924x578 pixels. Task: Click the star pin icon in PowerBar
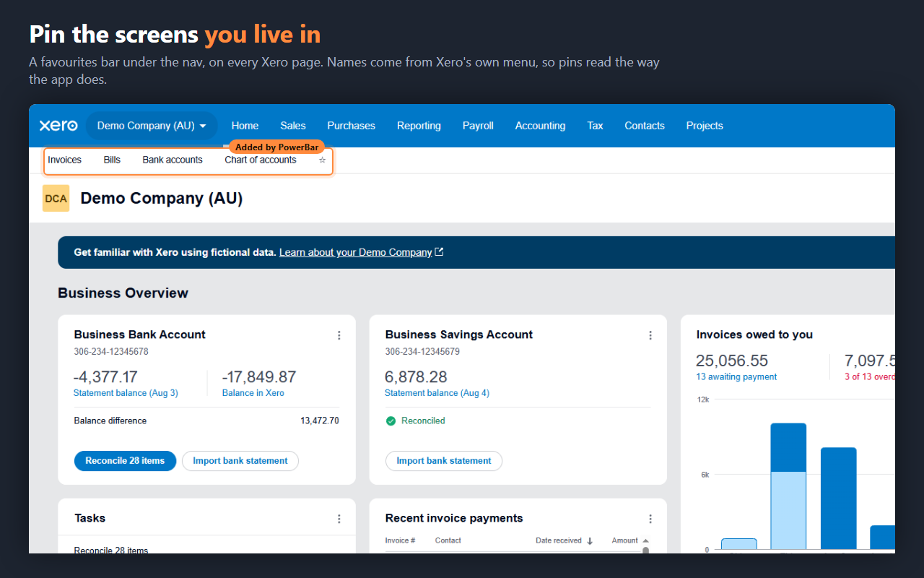[322, 160]
